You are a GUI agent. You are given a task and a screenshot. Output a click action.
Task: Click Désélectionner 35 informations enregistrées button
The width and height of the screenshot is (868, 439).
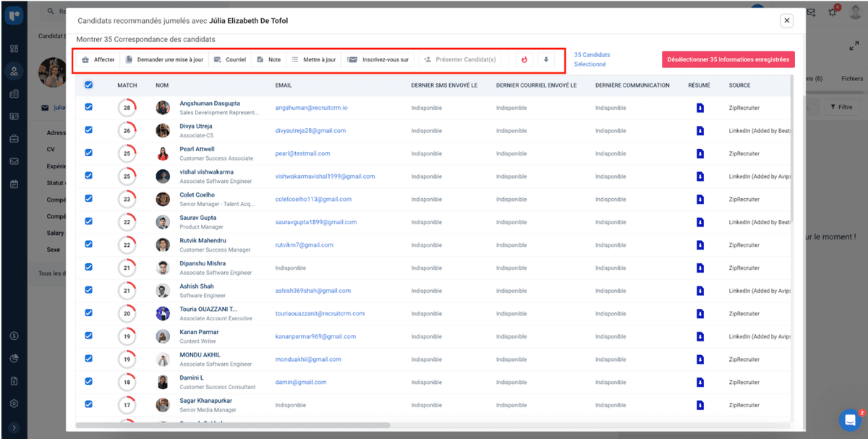click(x=728, y=60)
